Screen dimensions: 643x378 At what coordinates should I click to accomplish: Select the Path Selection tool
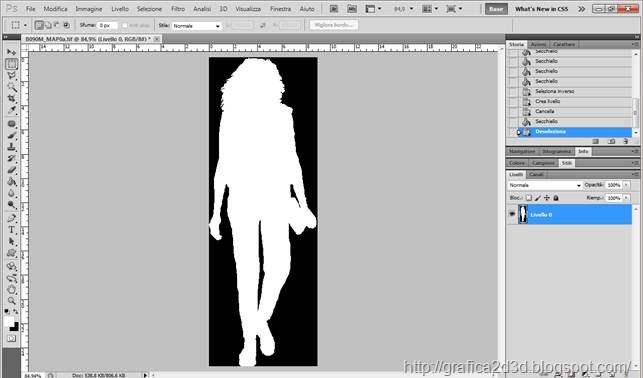coord(11,241)
